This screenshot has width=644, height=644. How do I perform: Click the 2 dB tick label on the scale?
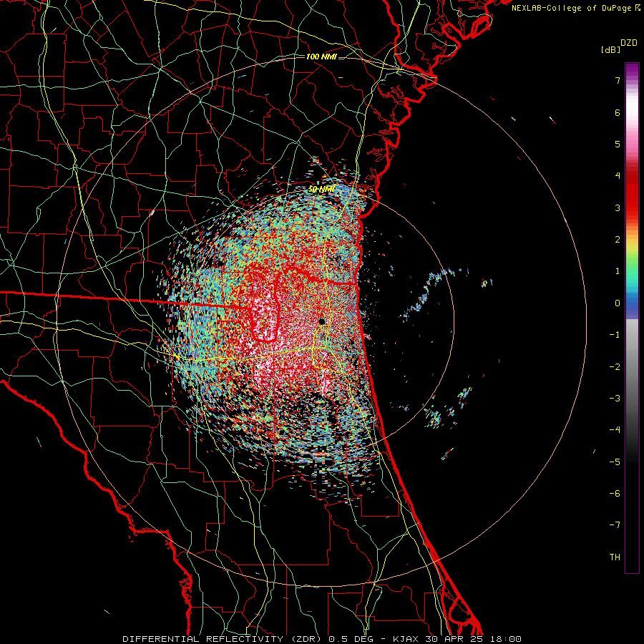618,240
